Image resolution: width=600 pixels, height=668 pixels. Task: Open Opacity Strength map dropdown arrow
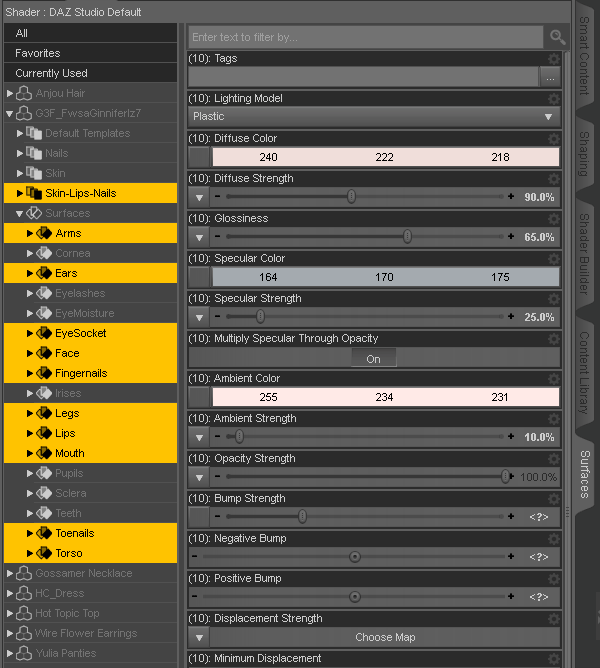[199, 478]
